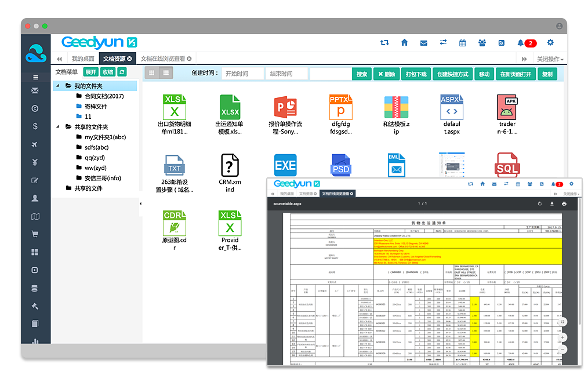This screenshot has height=371, width=588.
Task: Close the 文档资源 tab in main window
Action: pyautogui.click(x=130, y=59)
